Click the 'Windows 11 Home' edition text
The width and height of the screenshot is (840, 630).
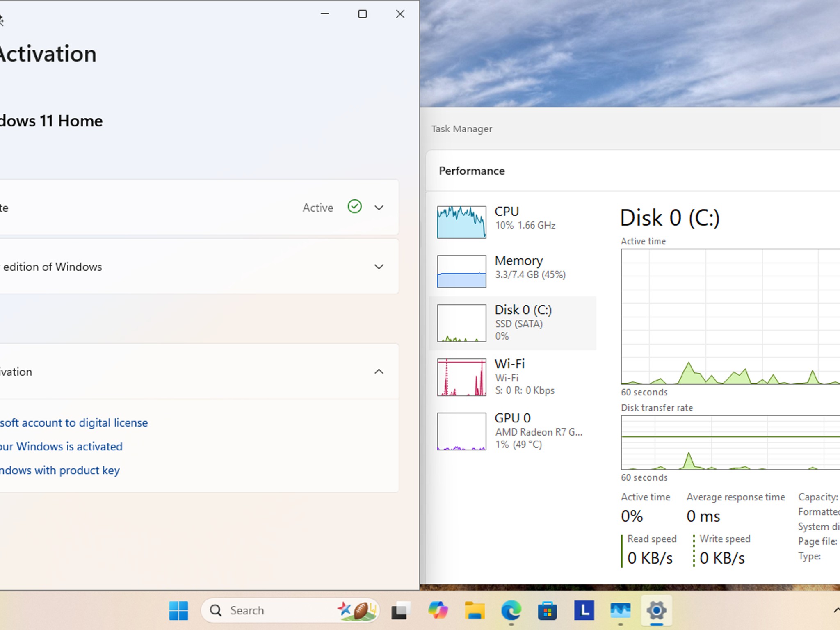pos(51,121)
